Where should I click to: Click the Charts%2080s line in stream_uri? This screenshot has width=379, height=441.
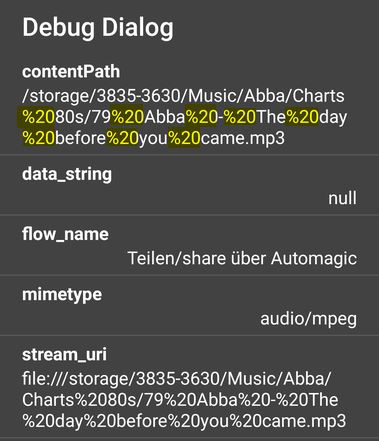(180, 400)
